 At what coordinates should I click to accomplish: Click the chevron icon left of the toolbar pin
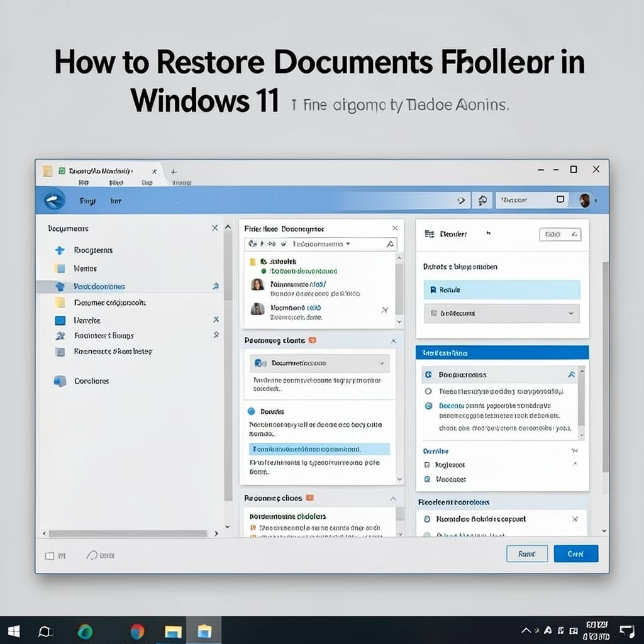click(x=461, y=200)
